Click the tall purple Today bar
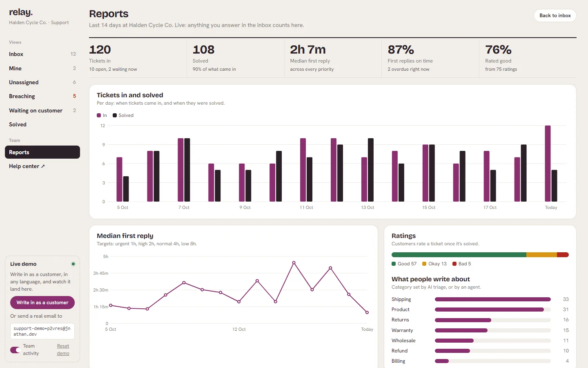This screenshot has height=368, width=588. 548,164
